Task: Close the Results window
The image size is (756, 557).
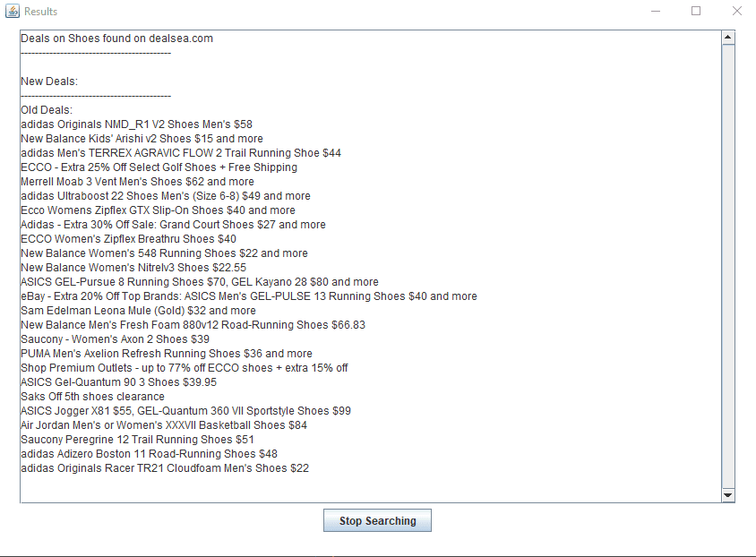Action: [736, 11]
